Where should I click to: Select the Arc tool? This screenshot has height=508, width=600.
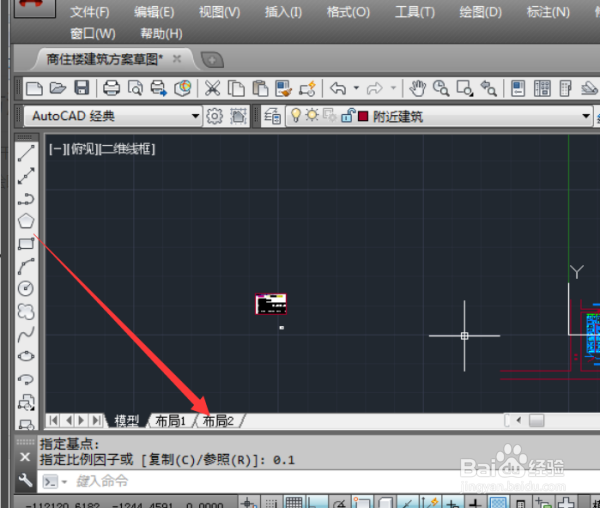coord(26,266)
